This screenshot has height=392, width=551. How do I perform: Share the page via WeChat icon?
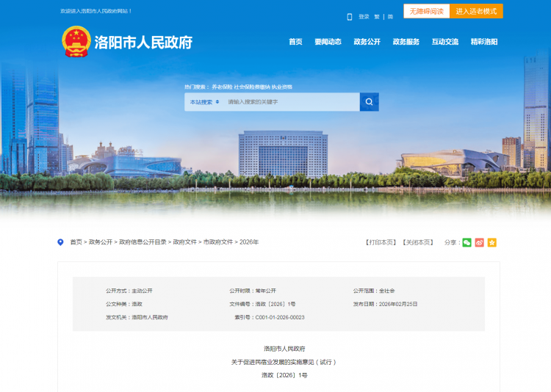point(467,242)
